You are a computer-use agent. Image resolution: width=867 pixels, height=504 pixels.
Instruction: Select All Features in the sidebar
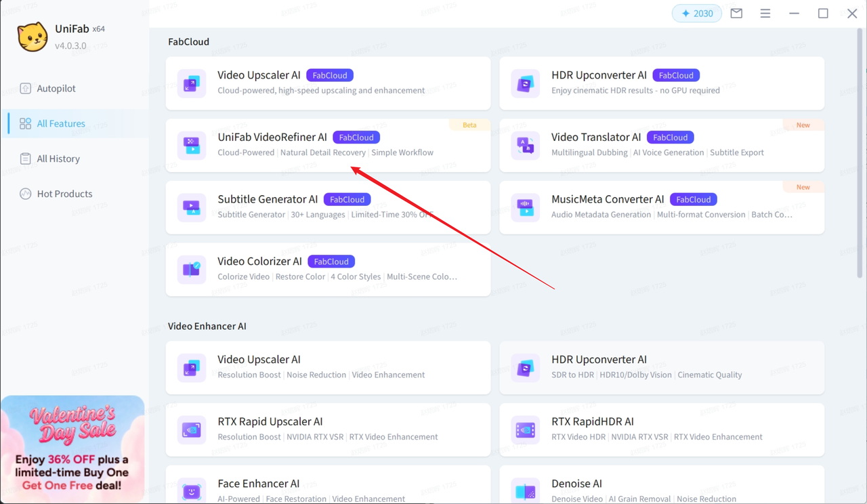click(x=61, y=124)
